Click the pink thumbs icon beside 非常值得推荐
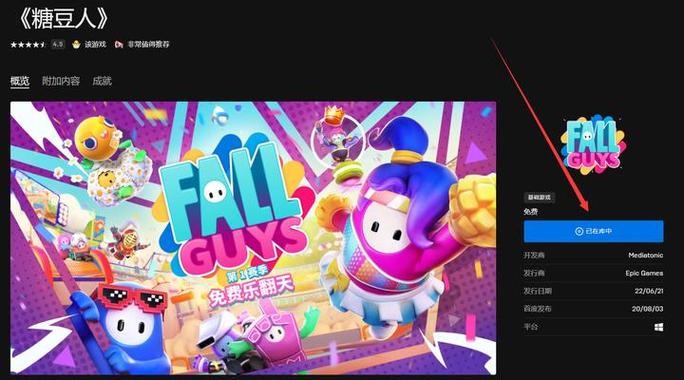Viewport: 684px width, 380px height. click(119, 44)
